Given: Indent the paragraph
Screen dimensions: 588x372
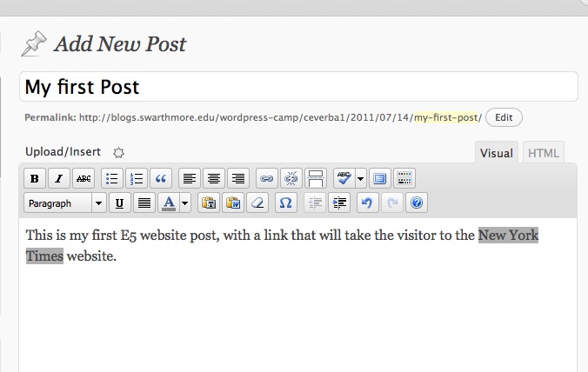Looking at the screenshot, I should click(339, 203).
